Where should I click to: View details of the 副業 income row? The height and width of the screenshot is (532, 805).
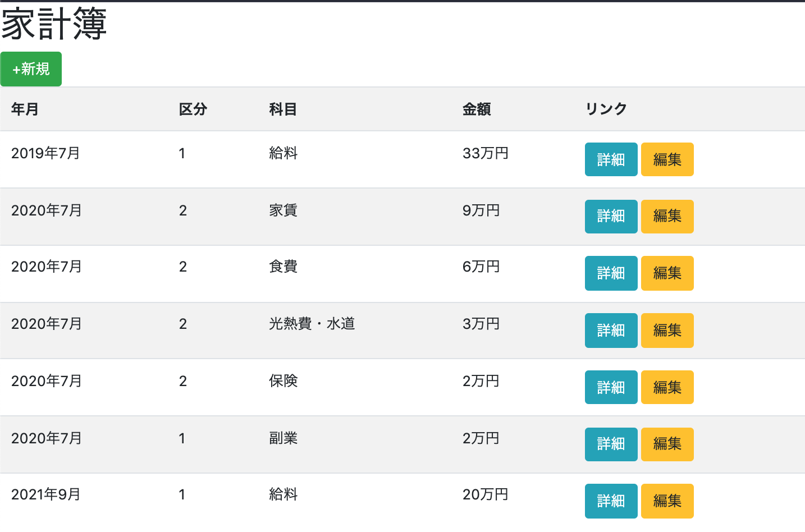pos(611,444)
